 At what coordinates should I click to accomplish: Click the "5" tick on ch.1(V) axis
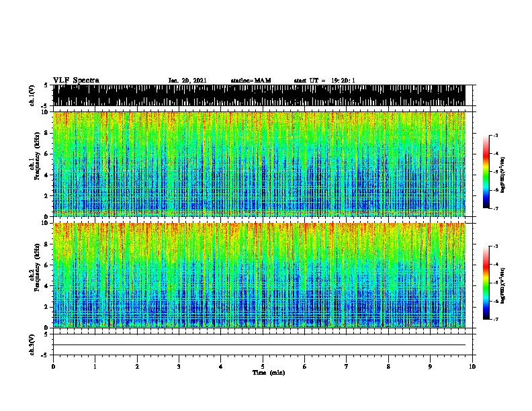tap(46, 85)
